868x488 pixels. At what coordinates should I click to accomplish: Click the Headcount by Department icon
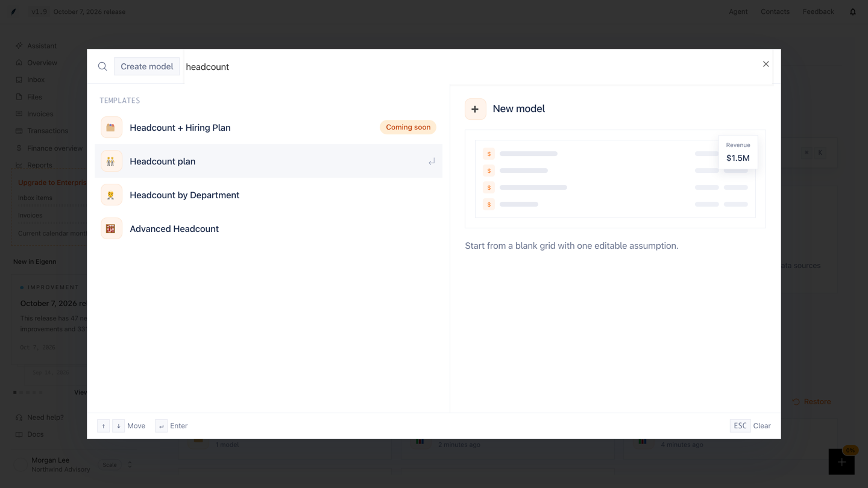point(112,195)
